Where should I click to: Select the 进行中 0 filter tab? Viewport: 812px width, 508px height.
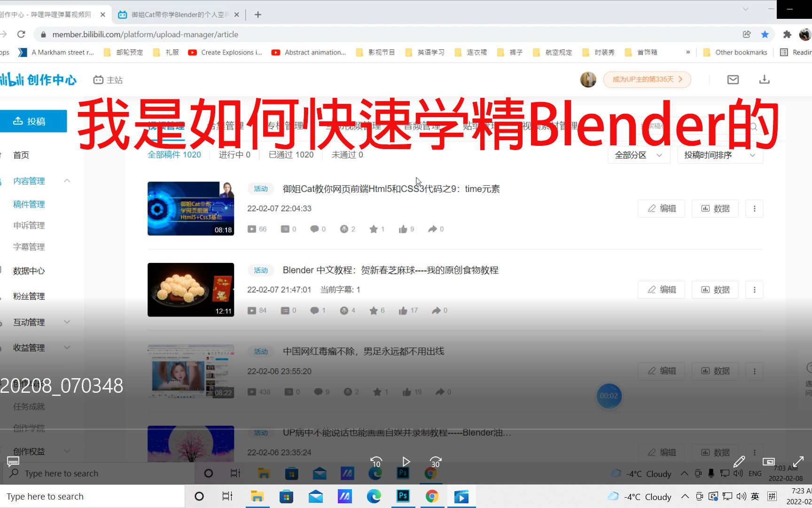click(x=234, y=155)
